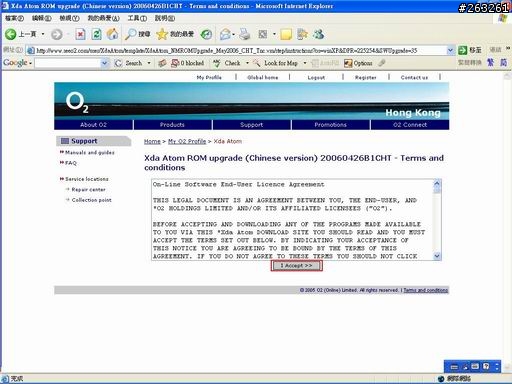Open the Help menu in menu bar

[x=165, y=18]
